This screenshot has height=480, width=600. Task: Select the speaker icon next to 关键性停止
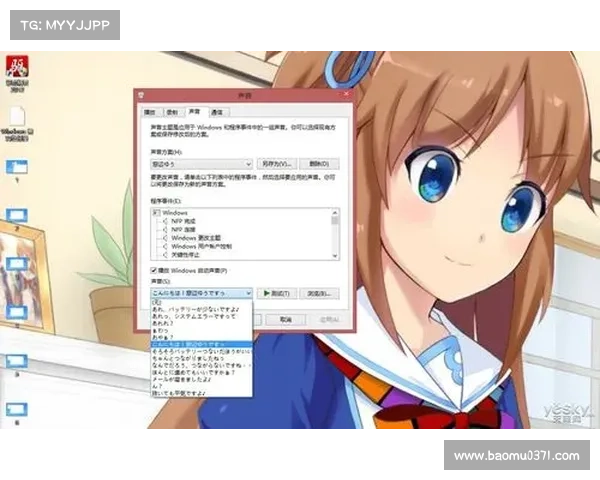(x=164, y=253)
